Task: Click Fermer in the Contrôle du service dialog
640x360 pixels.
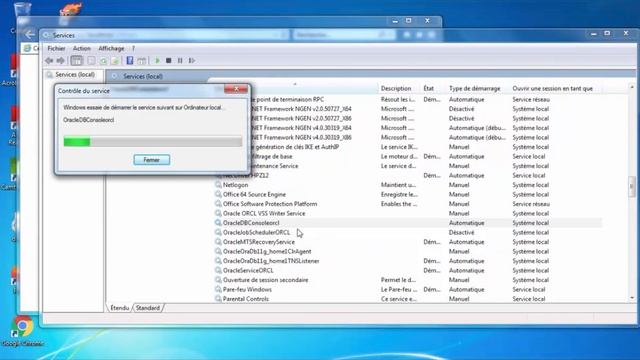Action: pos(151,160)
